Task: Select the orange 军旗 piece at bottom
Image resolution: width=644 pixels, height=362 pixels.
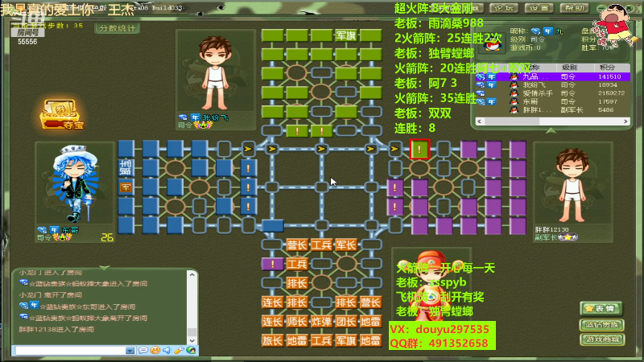Action: click(x=346, y=340)
